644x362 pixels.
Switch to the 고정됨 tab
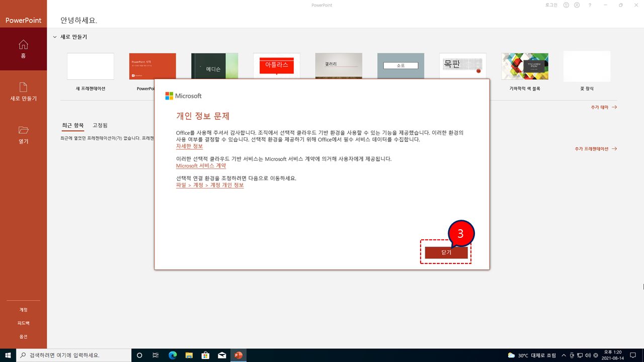100,125
